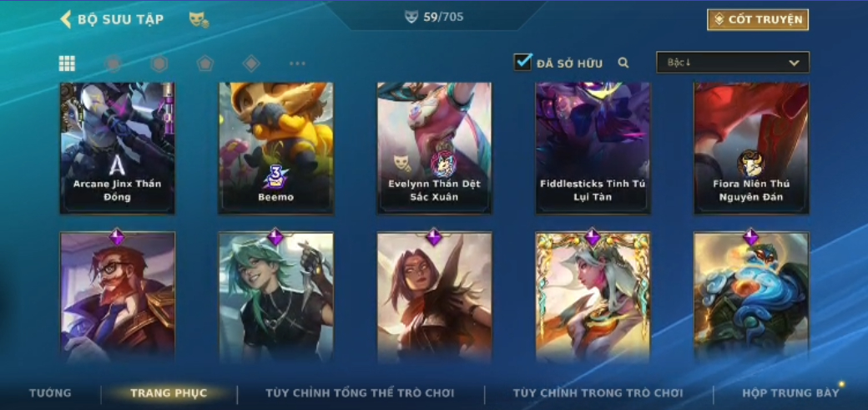Screen dimensions: 868x410
Task: Click the Cốt Truyện button
Action: click(758, 19)
